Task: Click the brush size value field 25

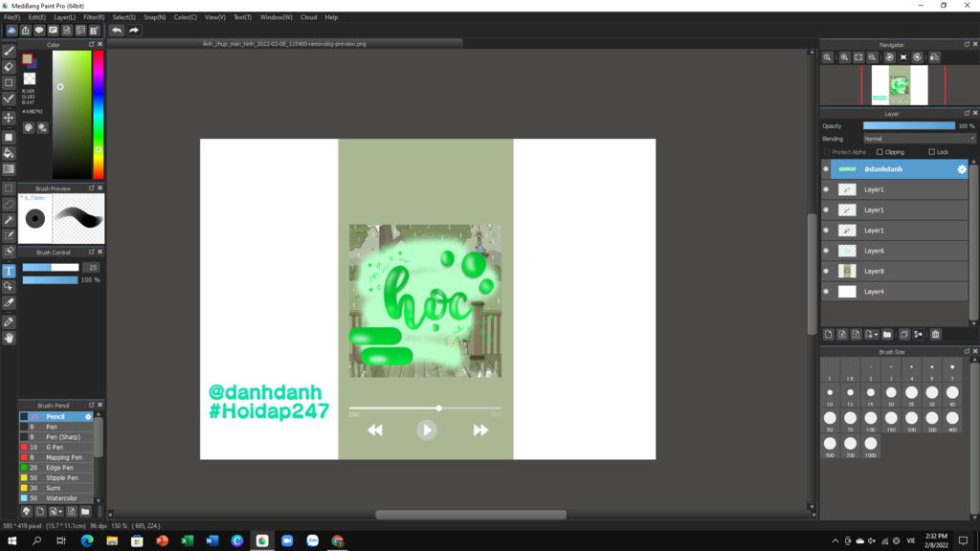Action: [93, 268]
